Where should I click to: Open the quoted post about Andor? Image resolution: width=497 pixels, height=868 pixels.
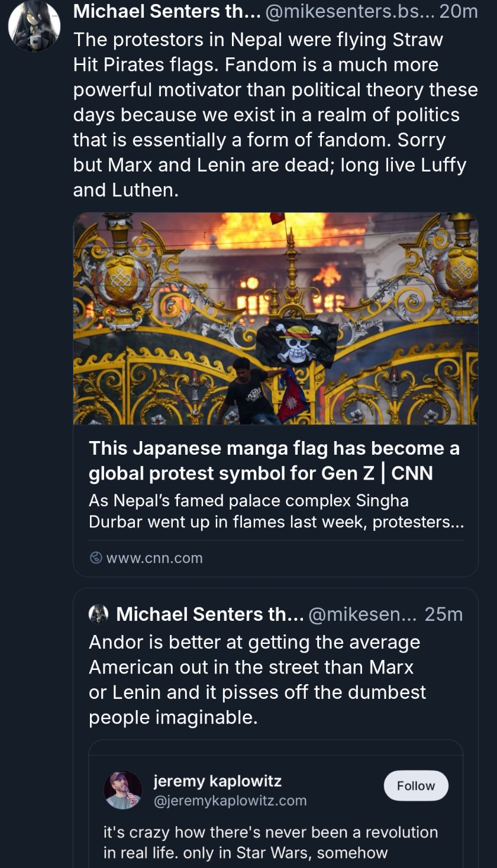[257, 679]
